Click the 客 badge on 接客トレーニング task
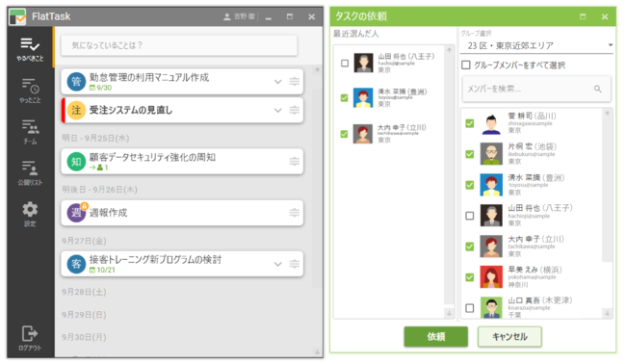 pos(76,264)
